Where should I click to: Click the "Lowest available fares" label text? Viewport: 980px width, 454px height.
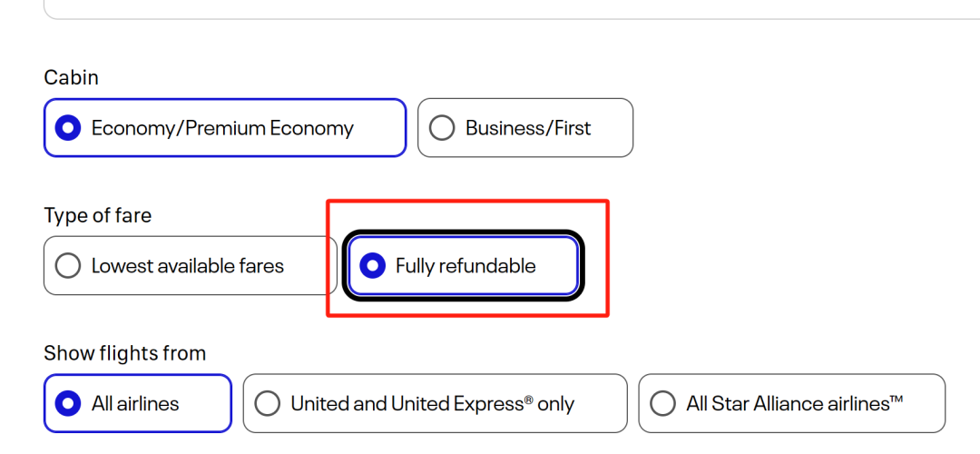pos(188,266)
